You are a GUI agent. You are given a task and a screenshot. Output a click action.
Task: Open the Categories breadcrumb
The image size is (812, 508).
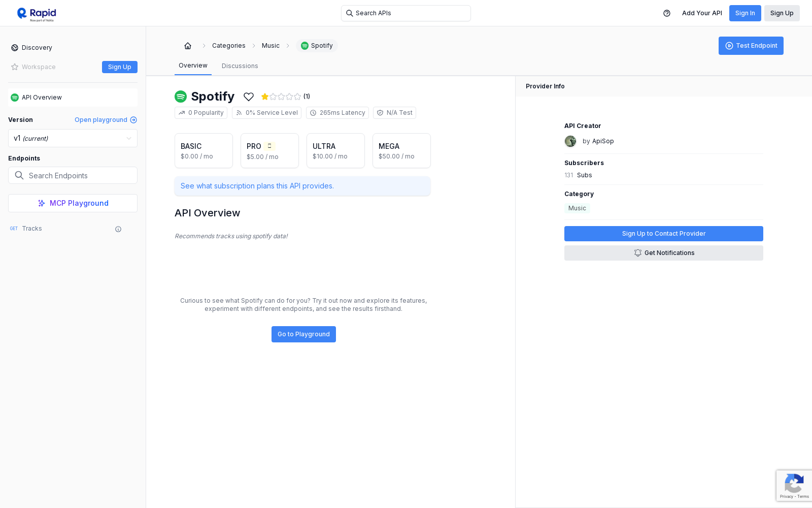coord(229,46)
